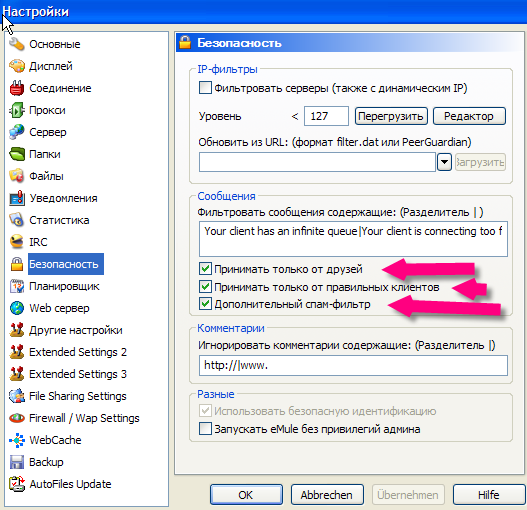Click the Перегрузить button

coord(391,116)
